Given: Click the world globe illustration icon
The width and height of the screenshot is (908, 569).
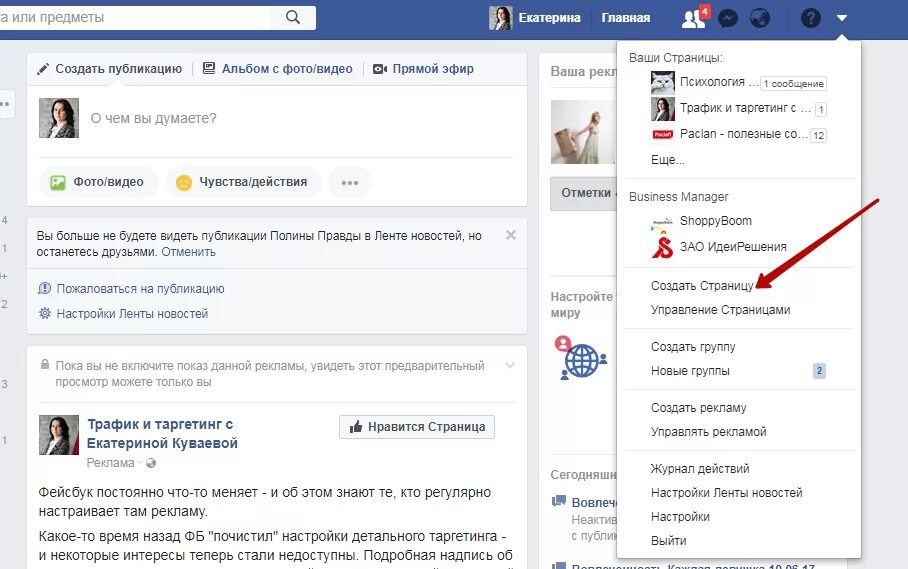Looking at the screenshot, I should point(581,358).
